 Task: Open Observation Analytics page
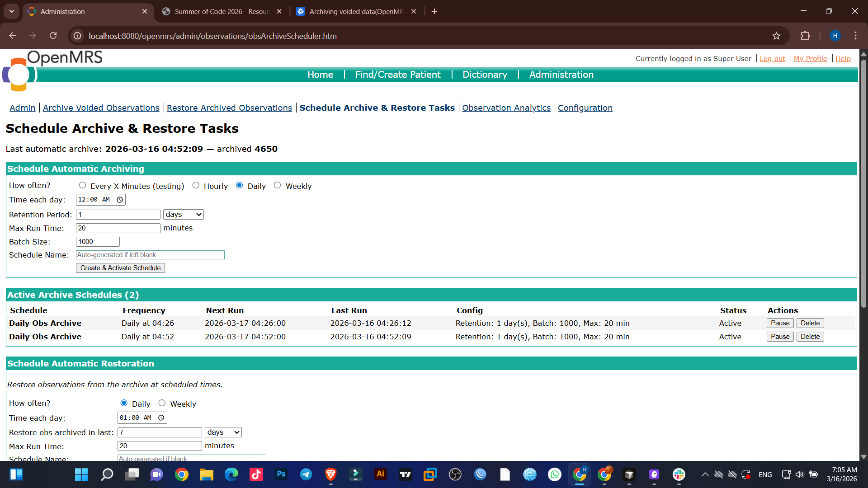pos(506,108)
